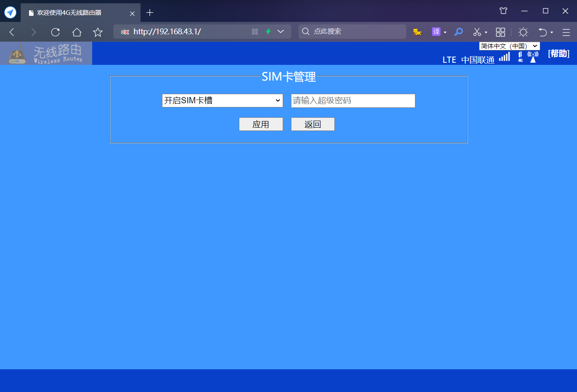
Task: Open the browser home page
Action: pyautogui.click(x=76, y=32)
